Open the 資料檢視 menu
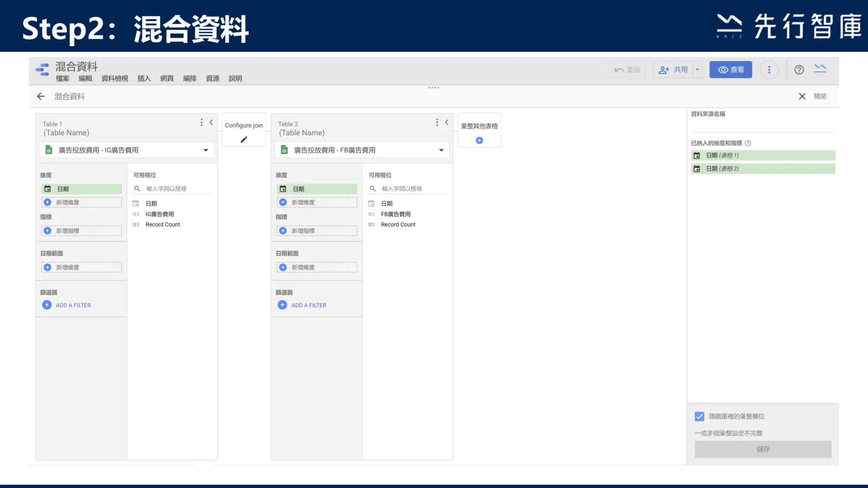The height and width of the screenshot is (488, 868). pos(115,79)
